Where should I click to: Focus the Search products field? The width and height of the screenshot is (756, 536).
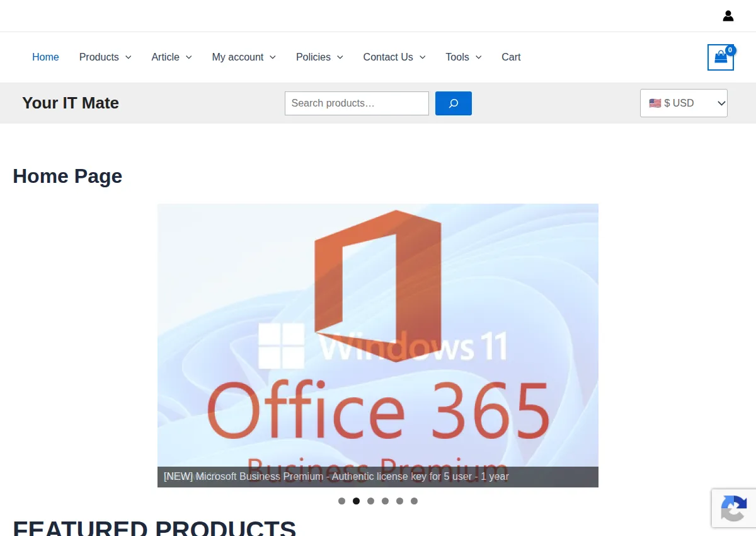click(357, 103)
